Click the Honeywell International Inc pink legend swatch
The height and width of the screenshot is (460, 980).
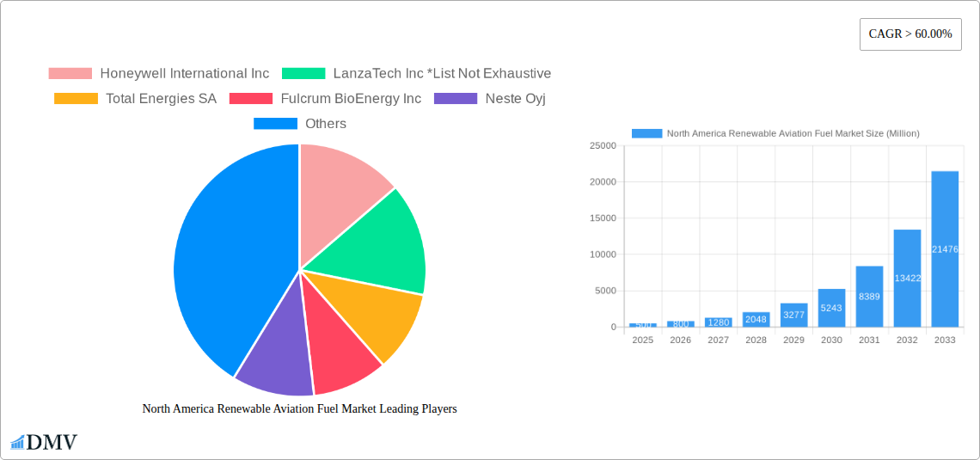pos(70,74)
